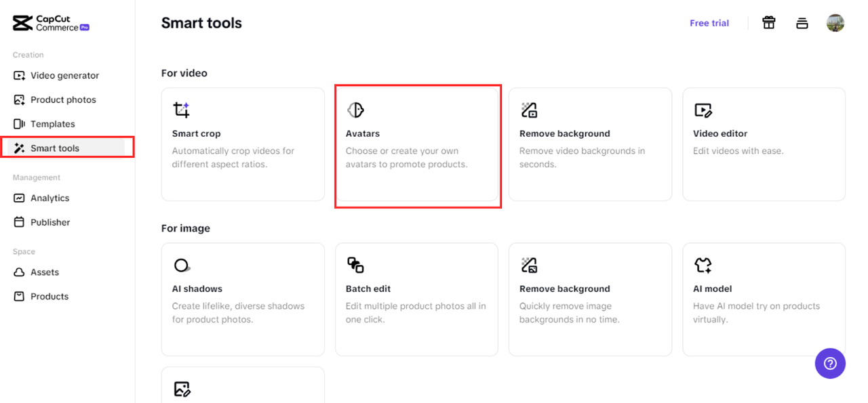Image resolution: width=868 pixels, height=403 pixels.
Task: Select Smart tools in the sidebar
Action: click(55, 148)
